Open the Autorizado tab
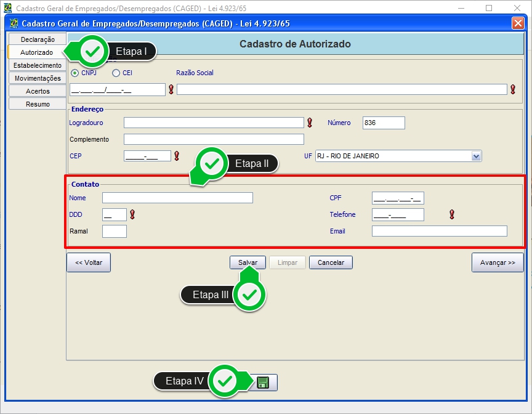Image resolution: width=532 pixels, height=414 pixels. (36, 52)
